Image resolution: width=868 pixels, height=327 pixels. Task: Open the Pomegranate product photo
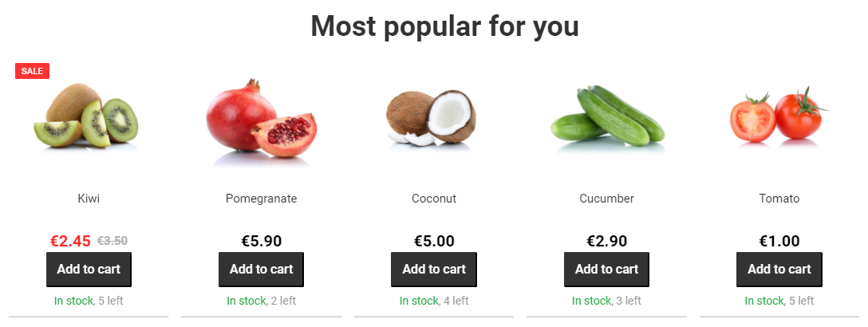(x=261, y=121)
